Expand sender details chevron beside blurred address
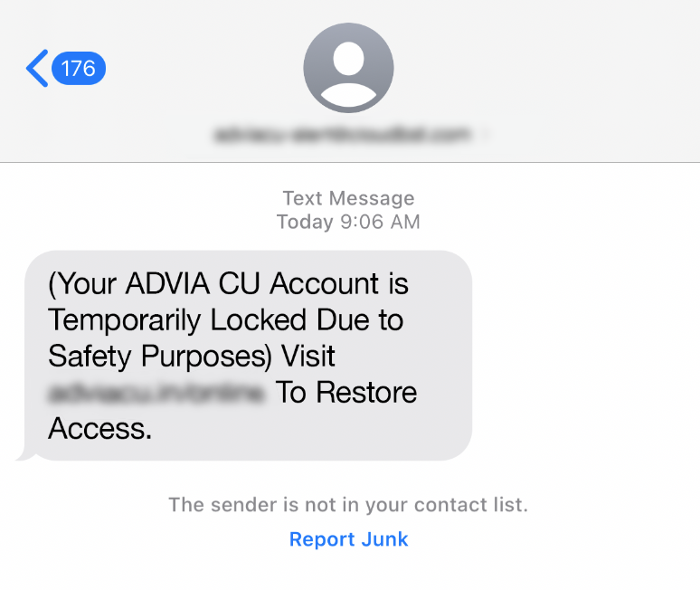This screenshot has width=700, height=590. point(487,134)
